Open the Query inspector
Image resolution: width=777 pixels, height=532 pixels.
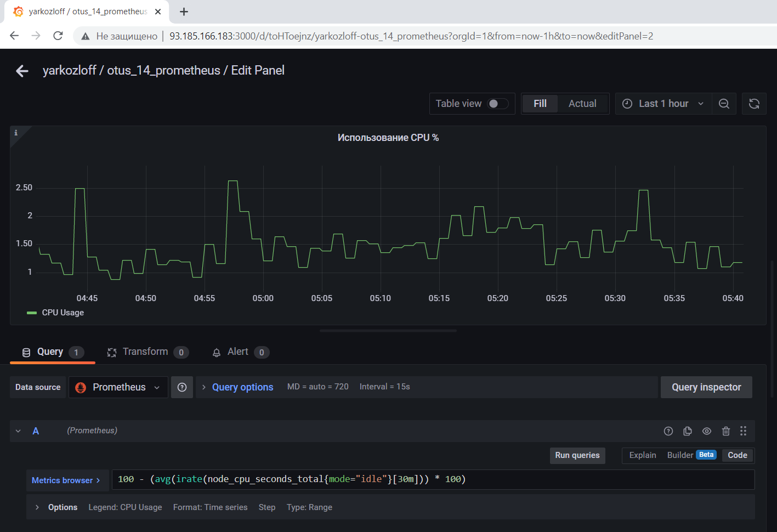706,387
